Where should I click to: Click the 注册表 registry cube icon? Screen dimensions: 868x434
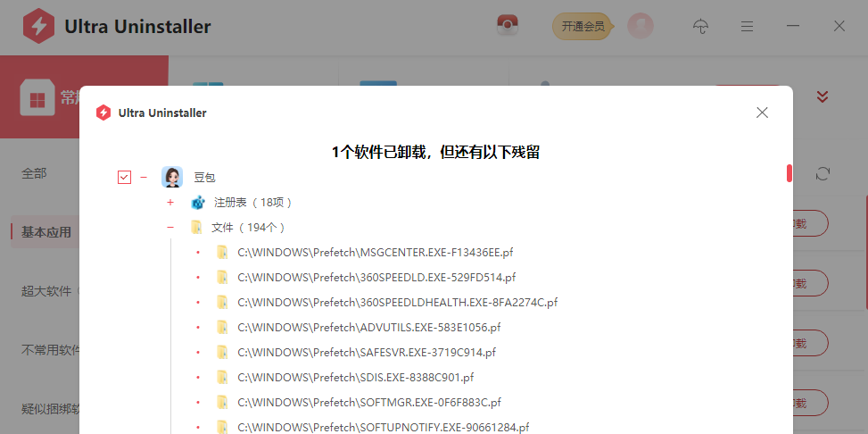coord(198,203)
